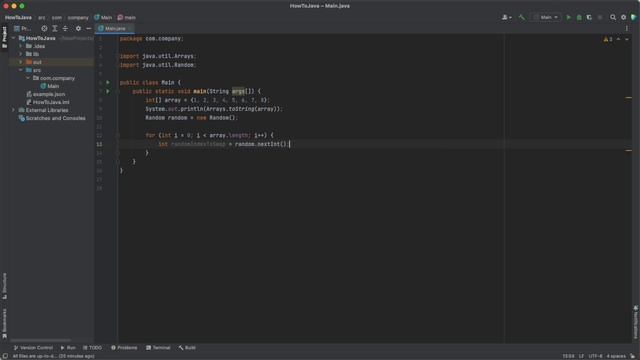Open the JetBrains toolbox icon at top-right
Viewport: 640px width, 360px height.
(x=633, y=18)
